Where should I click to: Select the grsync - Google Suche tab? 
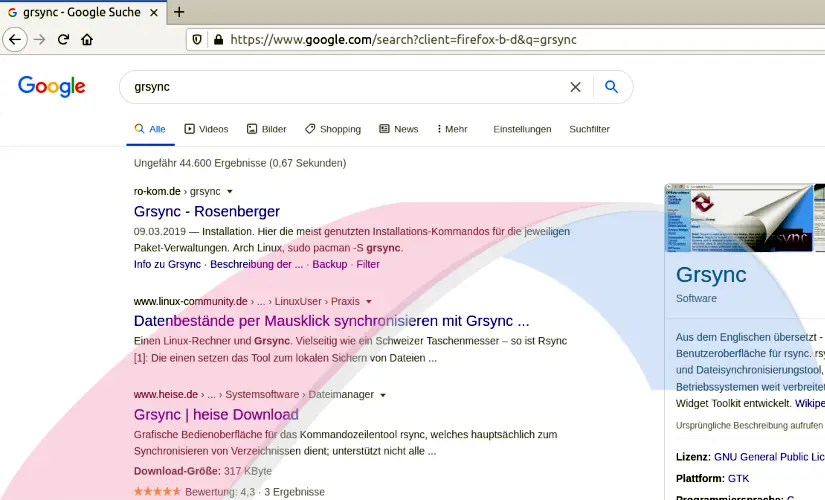coord(83,12)
